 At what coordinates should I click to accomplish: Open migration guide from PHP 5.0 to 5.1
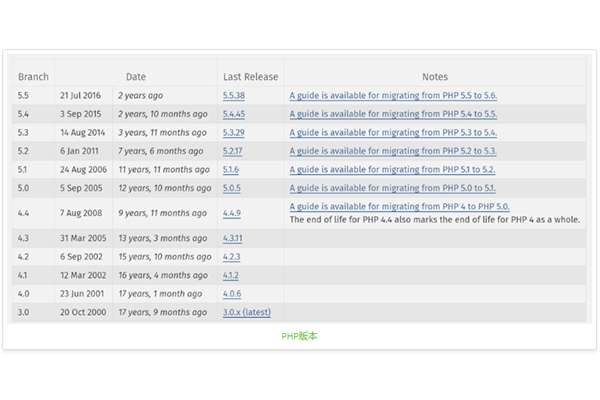[x=393, y=188]
